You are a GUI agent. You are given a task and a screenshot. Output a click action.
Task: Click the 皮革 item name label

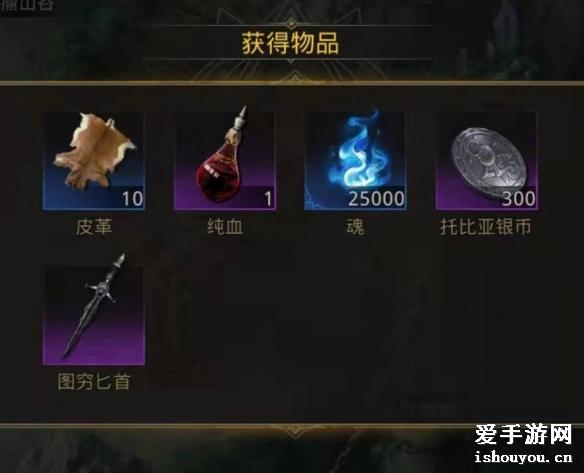[x=94, y=227]
